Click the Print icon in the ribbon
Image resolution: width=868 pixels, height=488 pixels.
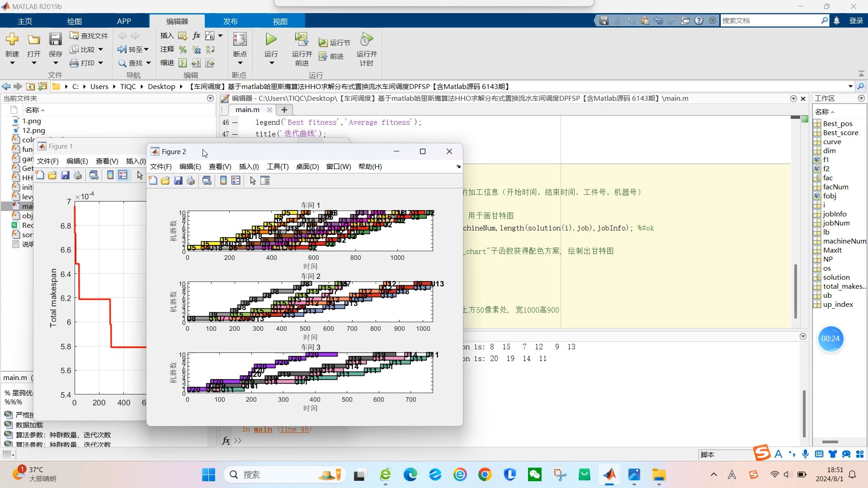[74, 63]
